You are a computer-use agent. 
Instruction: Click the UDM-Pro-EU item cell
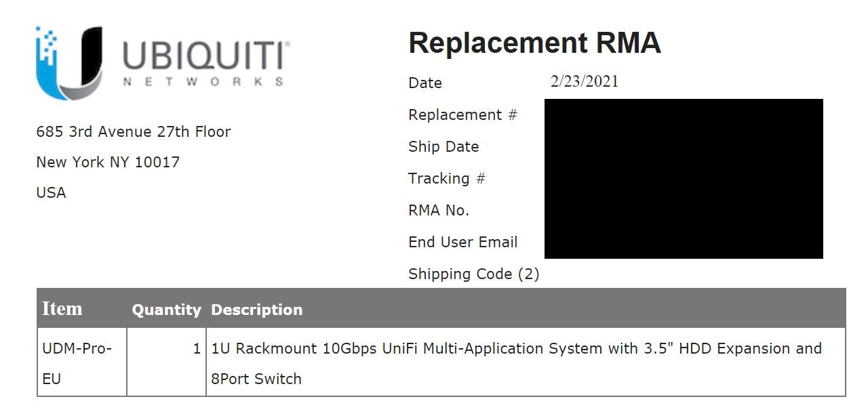77,364
